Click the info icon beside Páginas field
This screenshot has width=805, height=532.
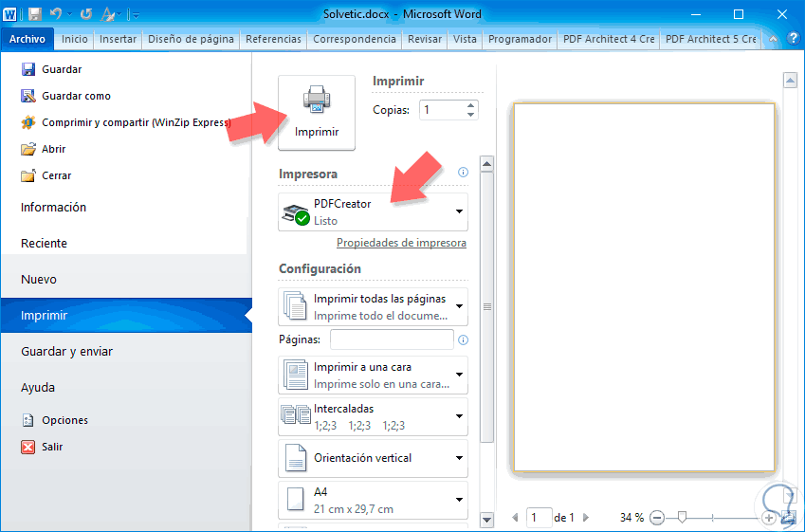pyautogui.click(x=463, y=339)
